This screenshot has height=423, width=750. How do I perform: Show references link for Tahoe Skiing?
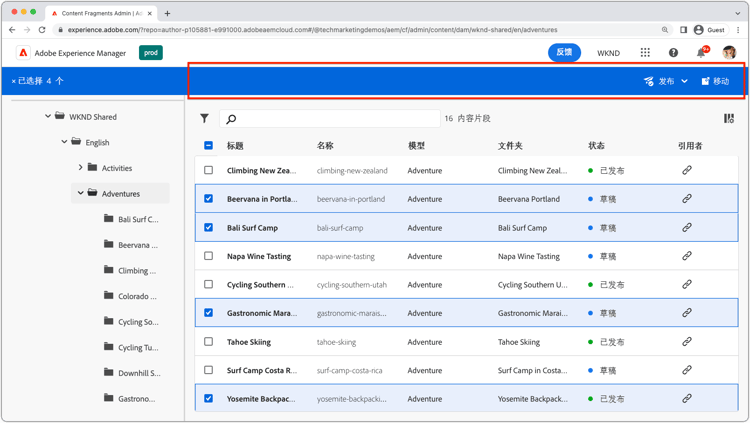pyautogui.click(x=687, y=341)
